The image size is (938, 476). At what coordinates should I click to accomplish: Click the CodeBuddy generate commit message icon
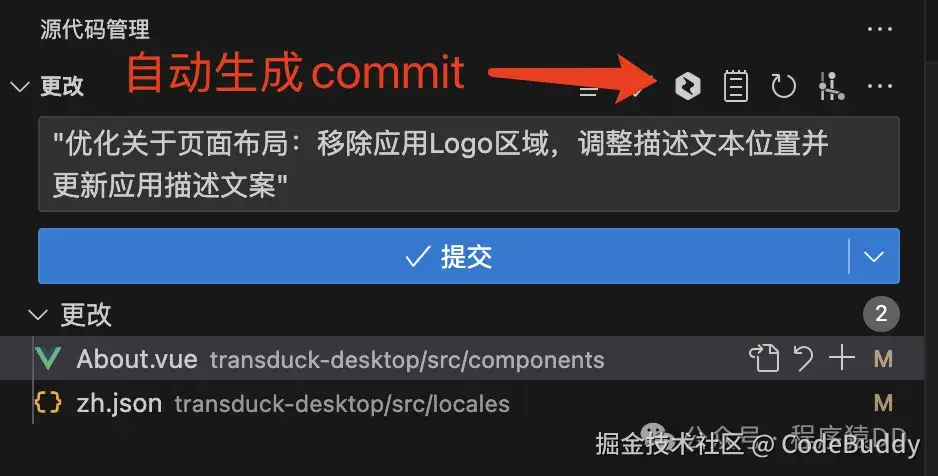(x=687, y=86)
